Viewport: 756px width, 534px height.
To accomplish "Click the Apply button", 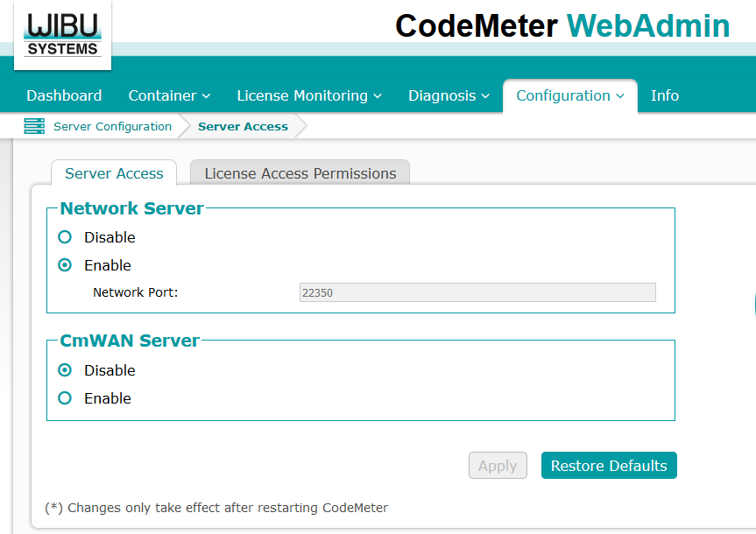I will (498, 466).
